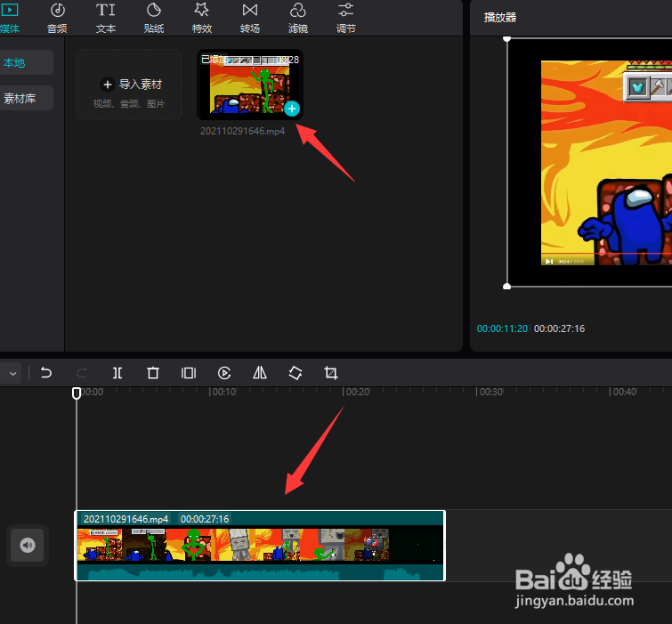Click the reverse playback icon
672x624 pixels.
(x=224, y=373)
